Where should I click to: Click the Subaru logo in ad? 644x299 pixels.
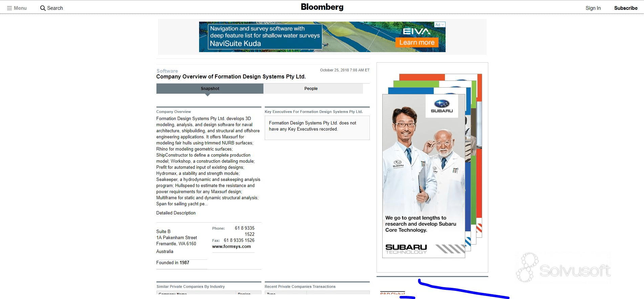[x=442, y=106]
